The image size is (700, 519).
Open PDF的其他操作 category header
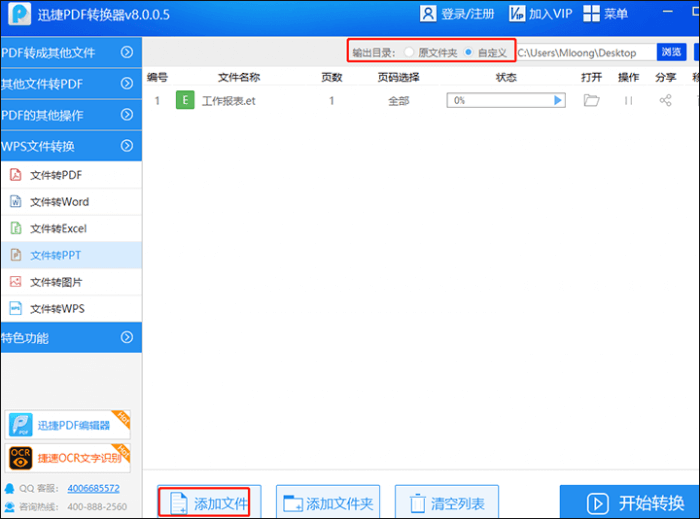71,115
